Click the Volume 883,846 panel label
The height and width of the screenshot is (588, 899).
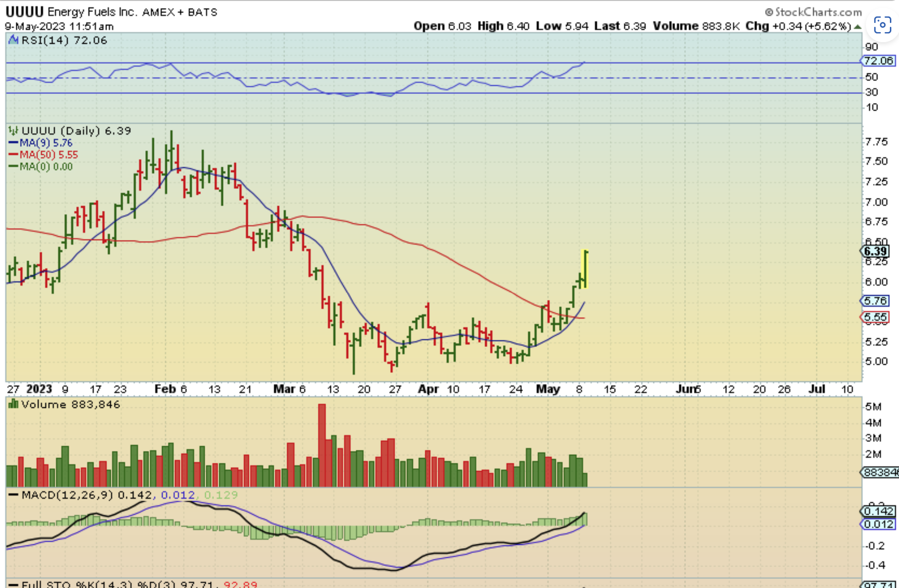pyautogui.click(x=70, y=404)
